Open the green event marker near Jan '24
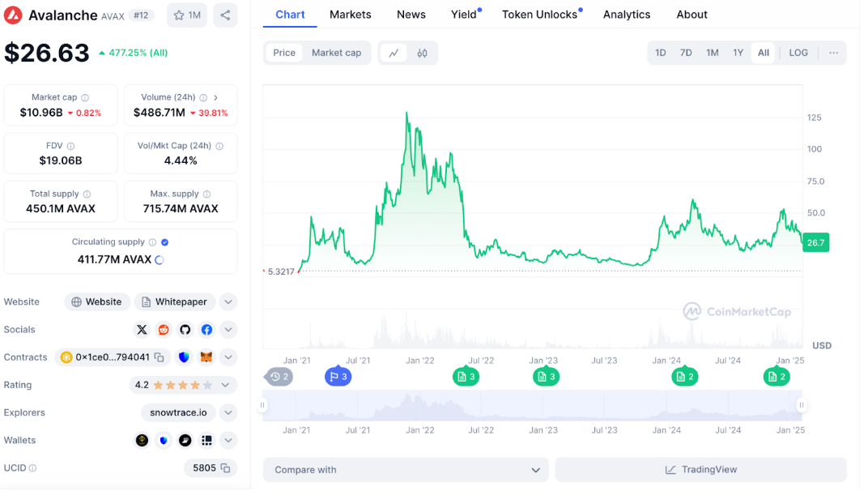Viewport: 868px width, 504px height. click(x=685, y=377)
